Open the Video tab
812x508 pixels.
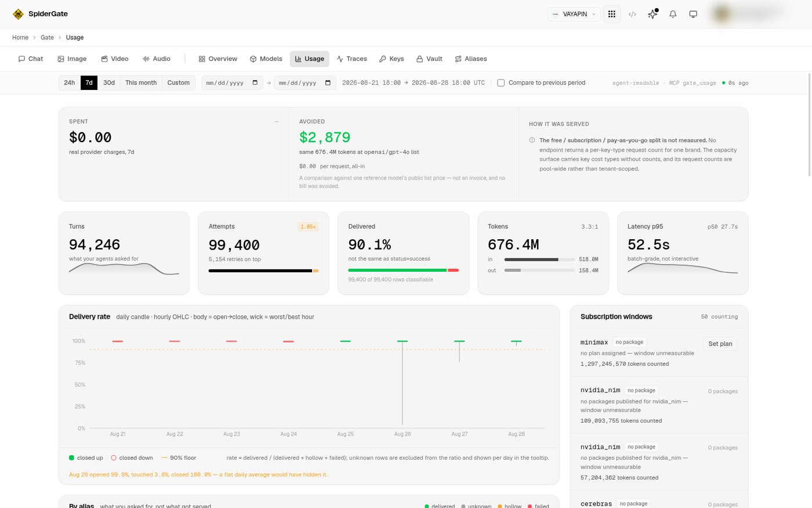(x=114, y=59)
